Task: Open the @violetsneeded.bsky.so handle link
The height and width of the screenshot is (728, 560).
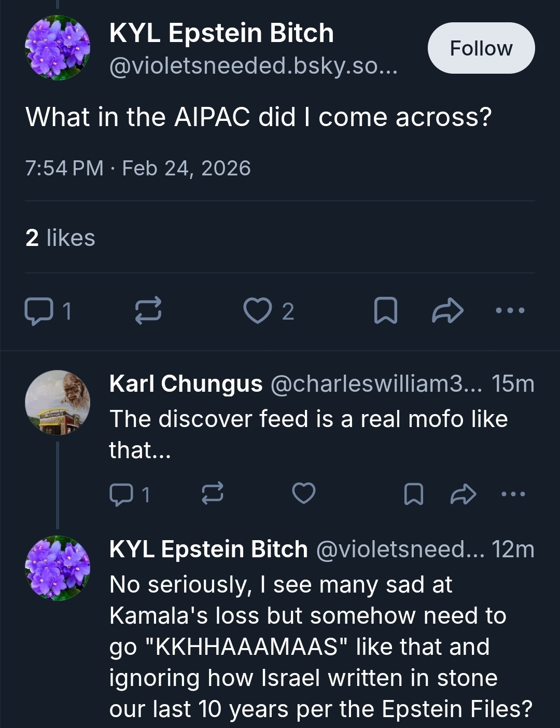Action: 253,66
